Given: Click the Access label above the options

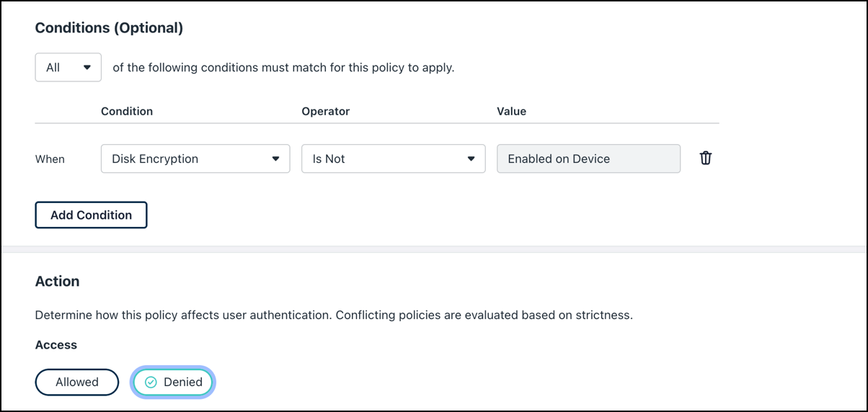Looking at the screenshot, I should click(x=56, y=345).
